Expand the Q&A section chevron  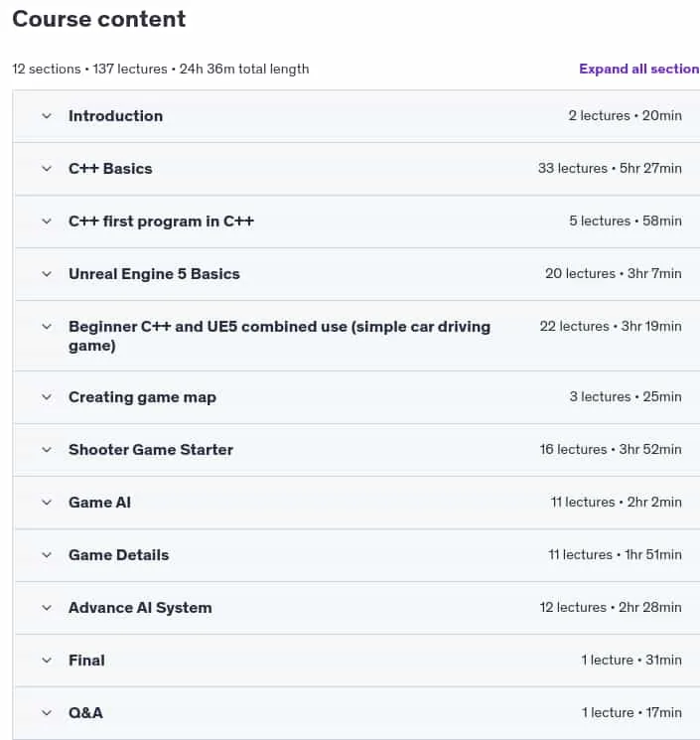click(x=47, y=713)
